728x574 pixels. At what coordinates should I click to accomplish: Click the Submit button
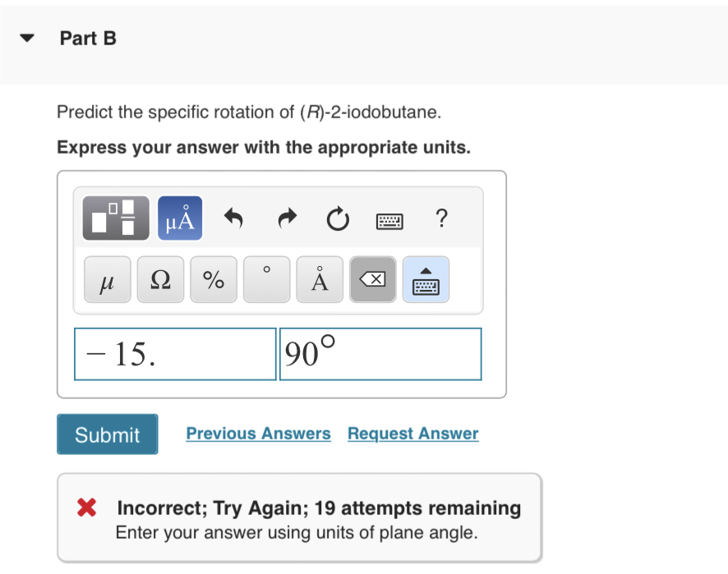point(107,434)
